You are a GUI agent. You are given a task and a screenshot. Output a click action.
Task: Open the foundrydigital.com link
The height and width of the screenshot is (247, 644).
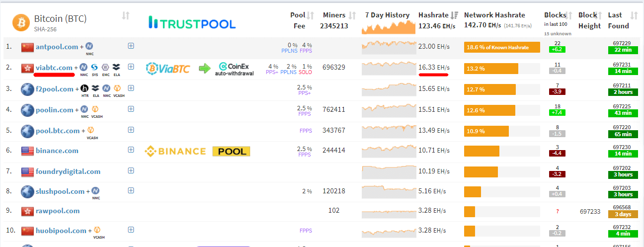[68, 171]
